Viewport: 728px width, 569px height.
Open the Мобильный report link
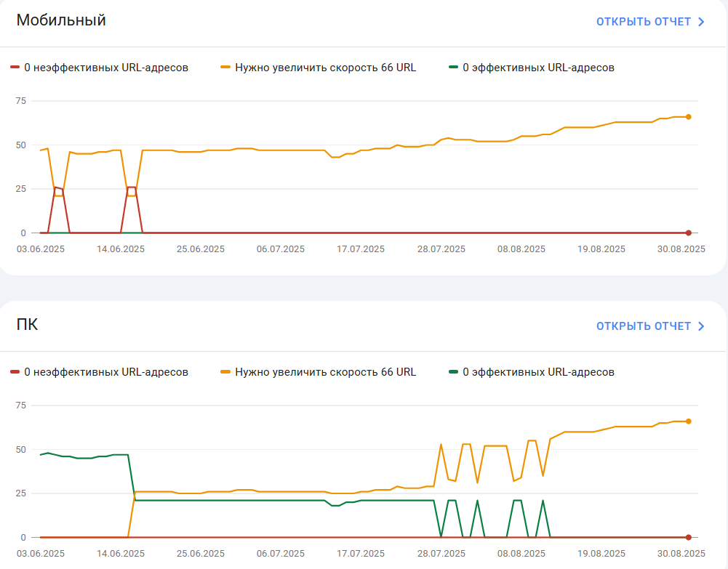pos(650,22)
